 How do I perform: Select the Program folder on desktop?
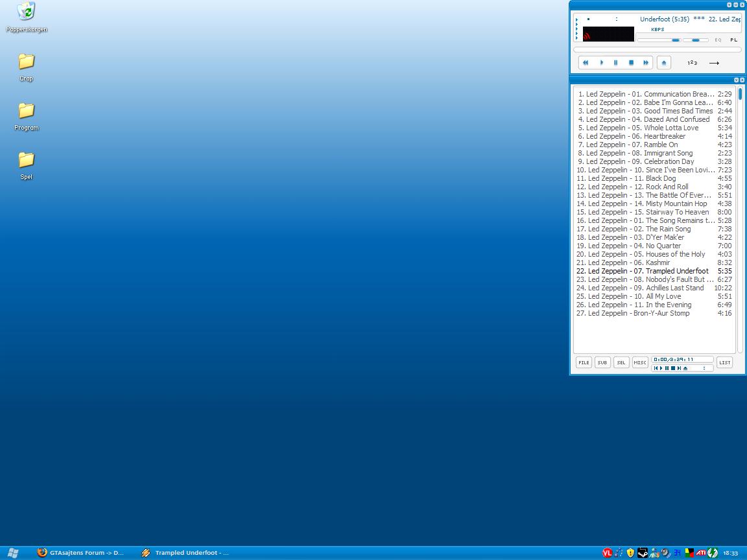pos(26,116)
